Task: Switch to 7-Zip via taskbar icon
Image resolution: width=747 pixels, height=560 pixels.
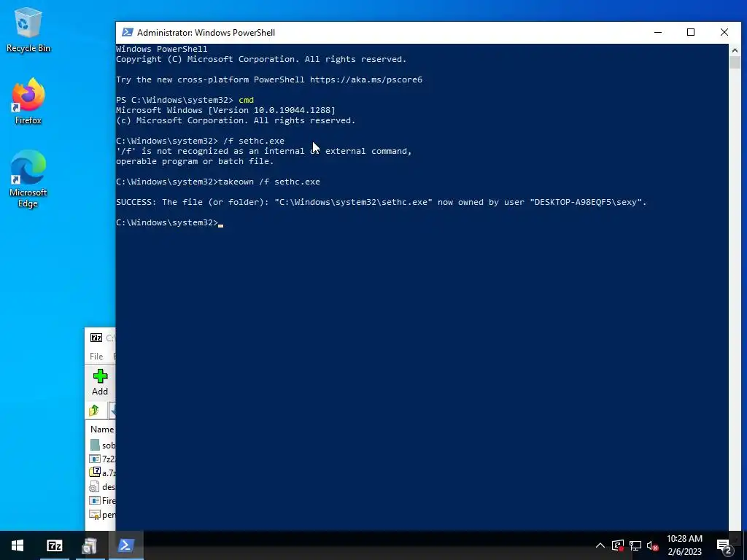Action: coord(54,545)
